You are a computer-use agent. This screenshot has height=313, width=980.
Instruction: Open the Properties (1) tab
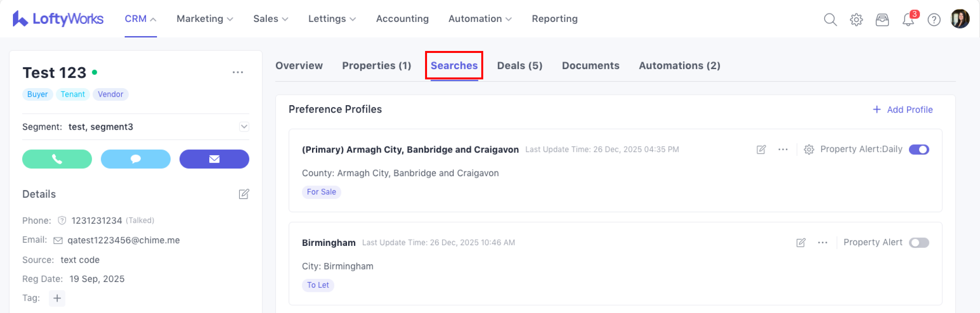click(x=377, y=65)
